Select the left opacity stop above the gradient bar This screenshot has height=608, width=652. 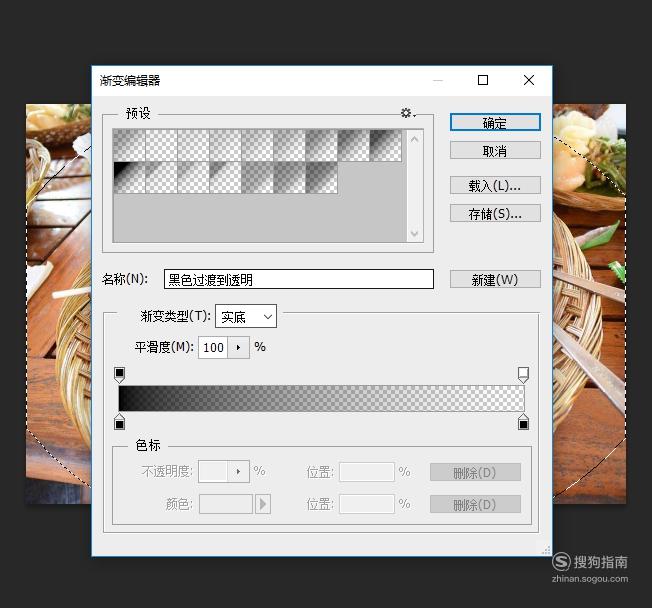(x=119, y=374)
